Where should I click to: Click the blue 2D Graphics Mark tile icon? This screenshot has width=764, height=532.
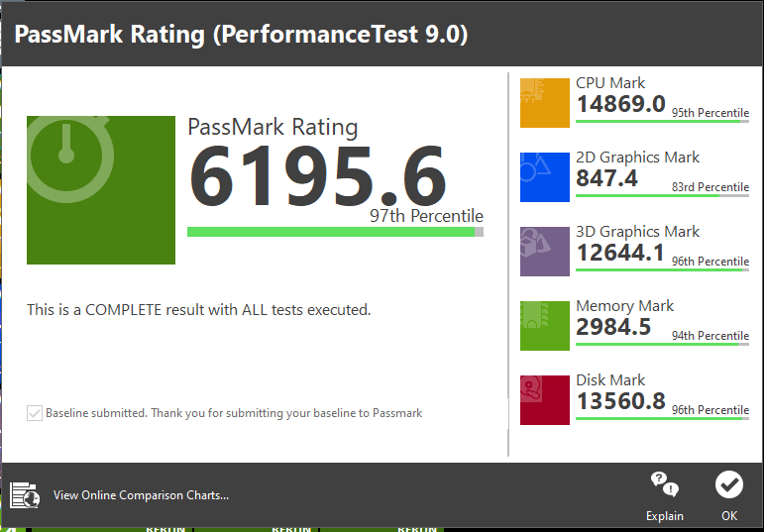(545, 177)
